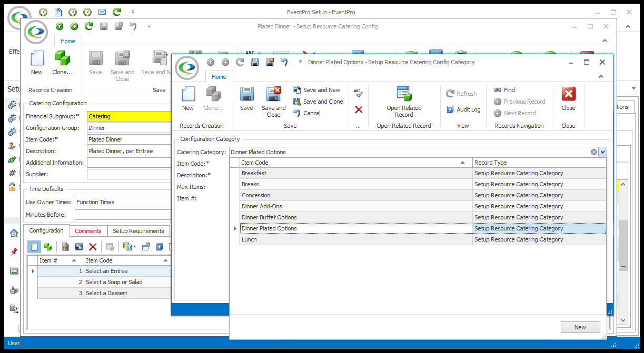Select the row Select a Dessert

(104, 293)
